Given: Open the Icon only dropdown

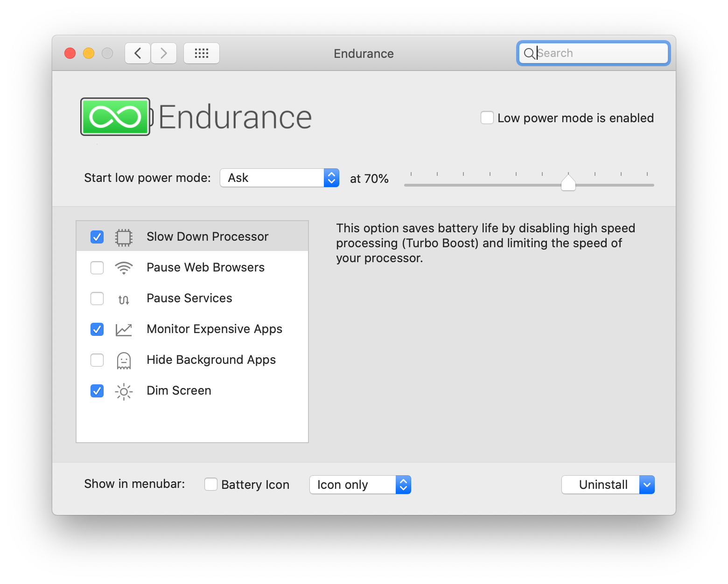Looking at the screenshot, I should point(360,485).
